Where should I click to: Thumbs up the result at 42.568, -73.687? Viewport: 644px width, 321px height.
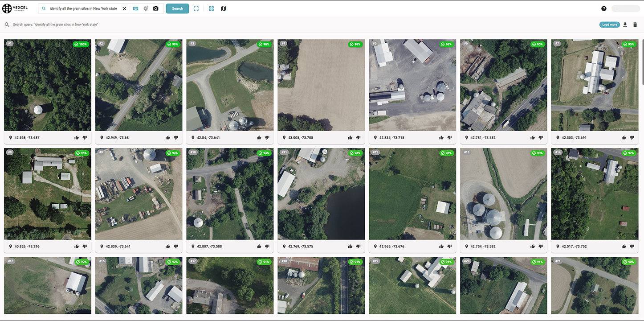pos(77,137)
